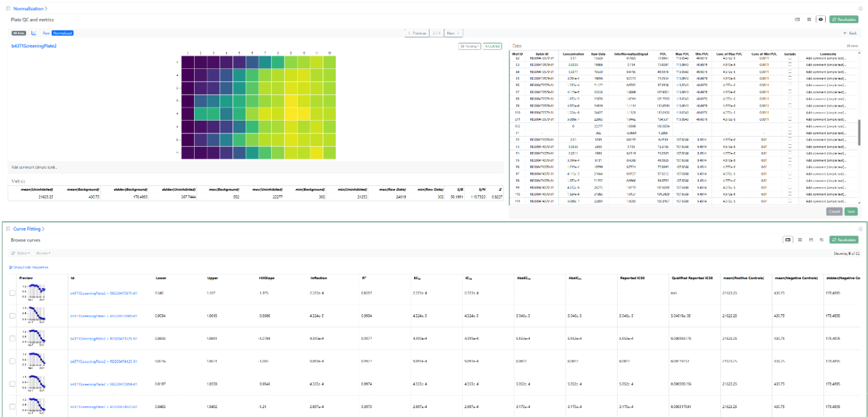Select third view icon in Curve Fitting toolbar
The height and width of the screenshot is (417, 868).
click(811, 239)
